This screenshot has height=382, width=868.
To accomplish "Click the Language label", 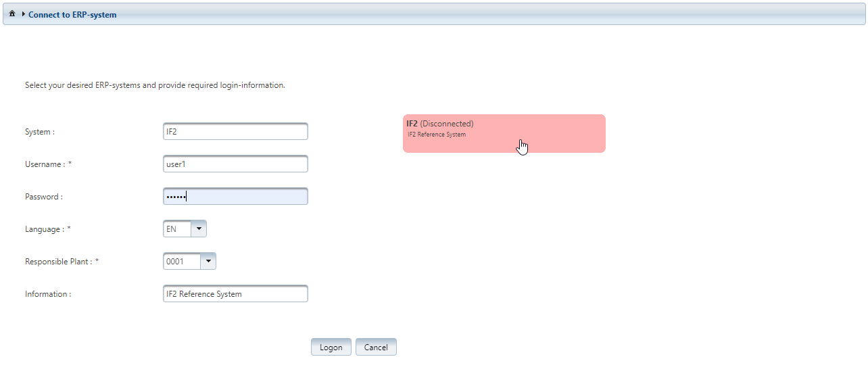I will pos(47,230).
